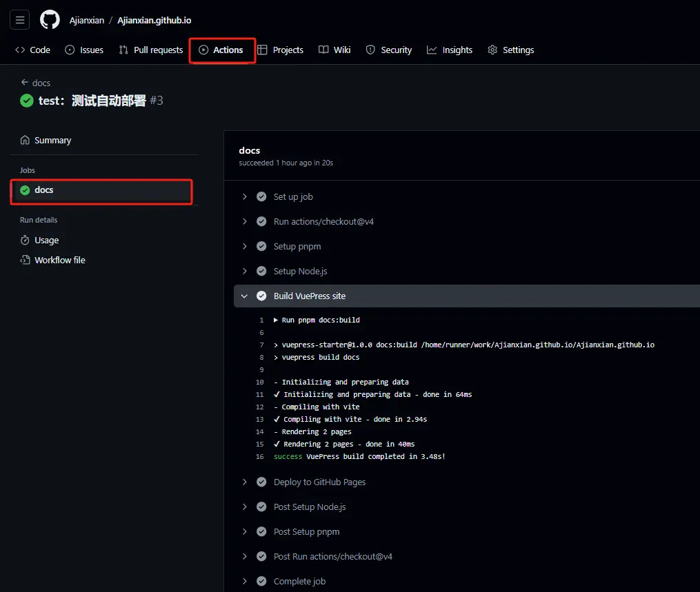Click log line number 16
Viewport: 700px width, 592px height.
tap(260, 457)
